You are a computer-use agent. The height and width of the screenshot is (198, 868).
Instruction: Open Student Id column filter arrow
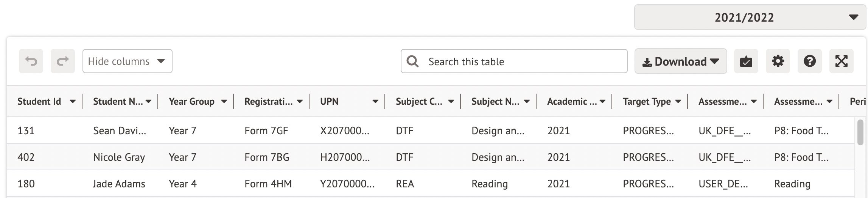point(73,102)
